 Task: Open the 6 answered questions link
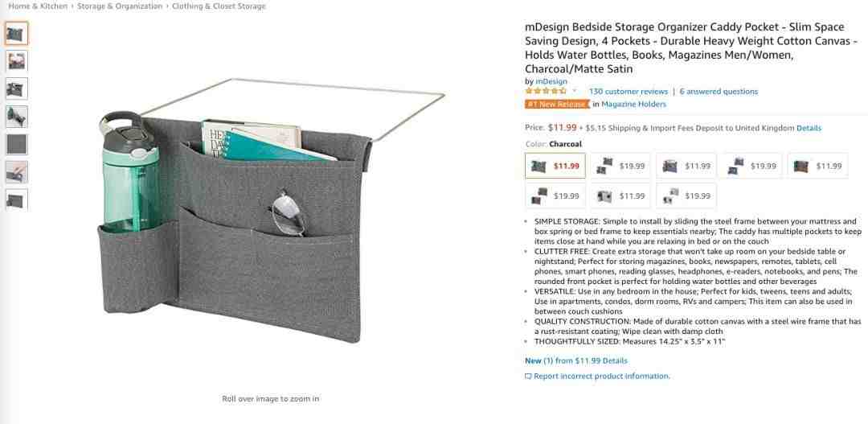(719, 92)
